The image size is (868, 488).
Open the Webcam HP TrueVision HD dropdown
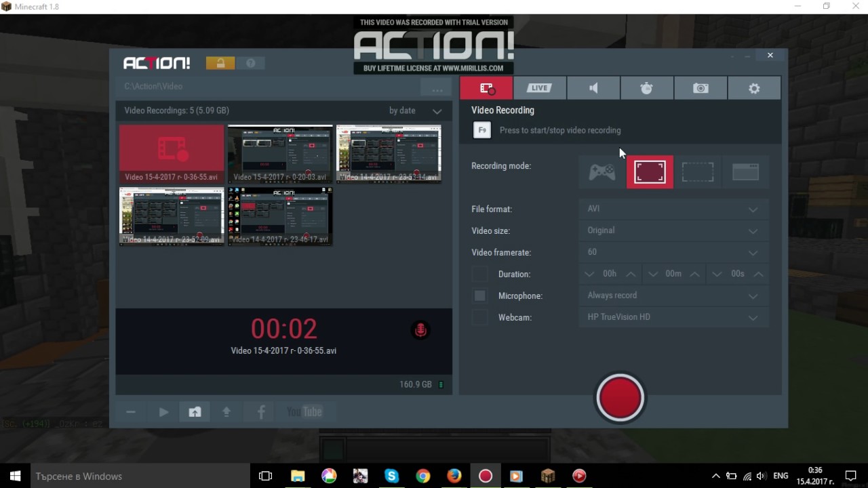pyautogui.click(x=673, y=317)
